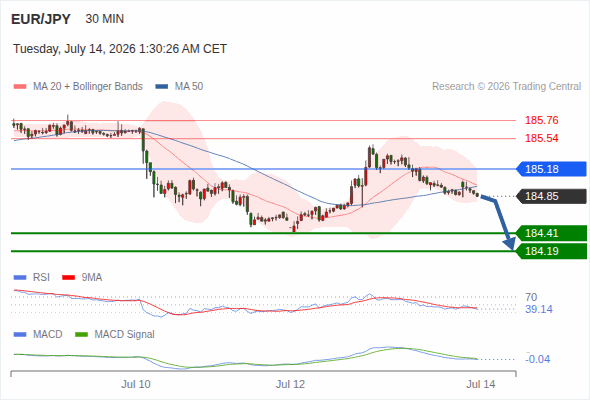Click the RSI legend color marker
Image resolution: width=590 pixels, height=400 pixels.
pos(20,278)
